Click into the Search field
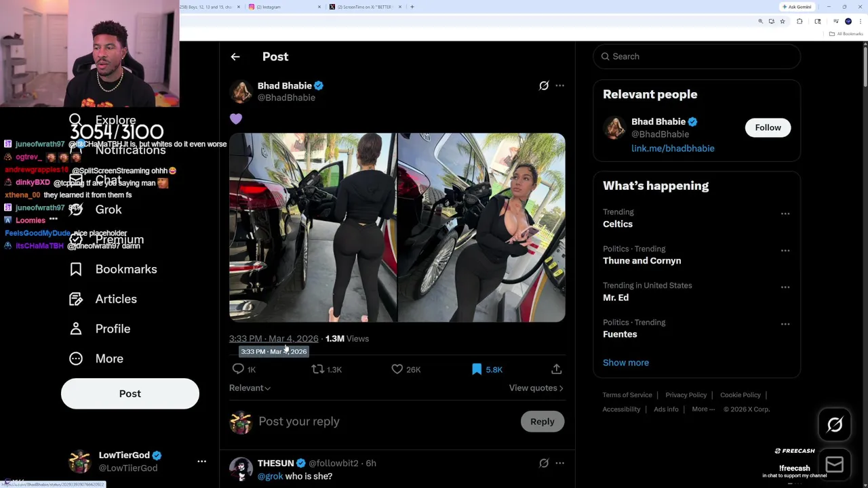 (698, 56)
